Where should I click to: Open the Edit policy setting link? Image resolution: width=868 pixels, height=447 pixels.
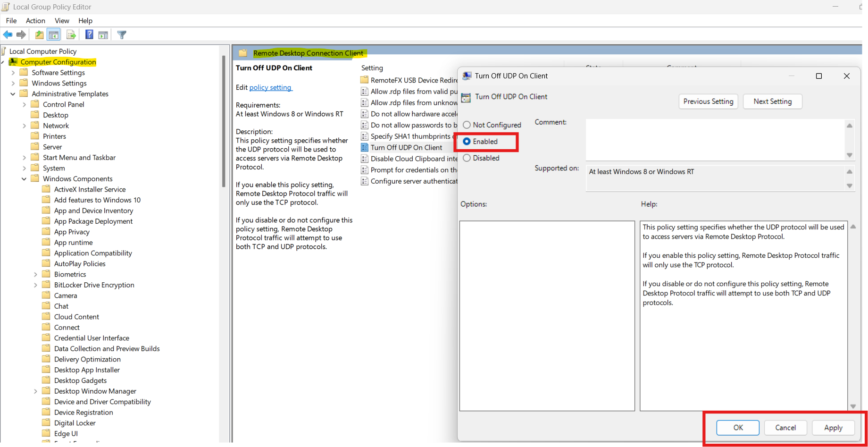point(271,87)
